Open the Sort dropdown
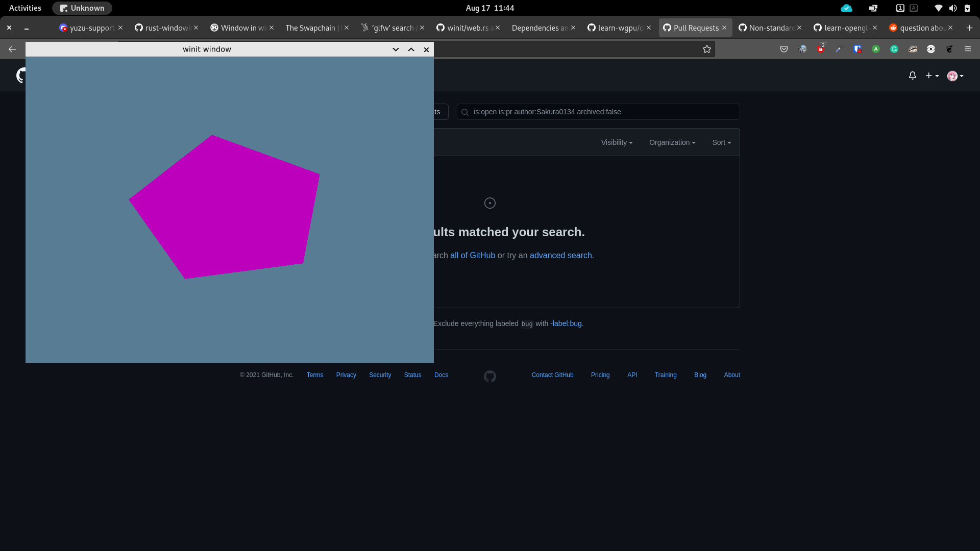 (x=721, y=142)
